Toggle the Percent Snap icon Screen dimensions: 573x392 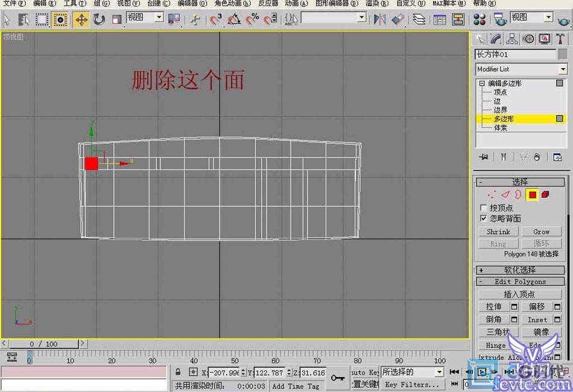[x=252, y=19]
